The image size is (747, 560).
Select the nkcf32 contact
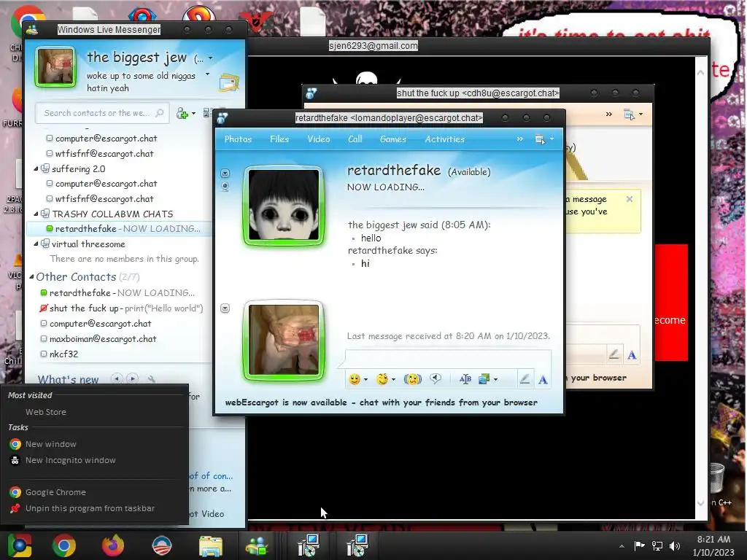[x=63, y=354]
